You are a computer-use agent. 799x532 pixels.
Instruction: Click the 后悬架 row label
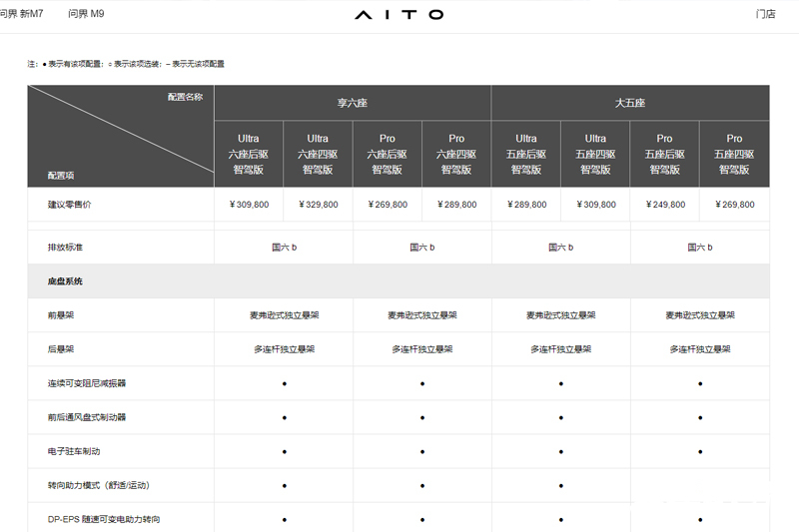61,349
